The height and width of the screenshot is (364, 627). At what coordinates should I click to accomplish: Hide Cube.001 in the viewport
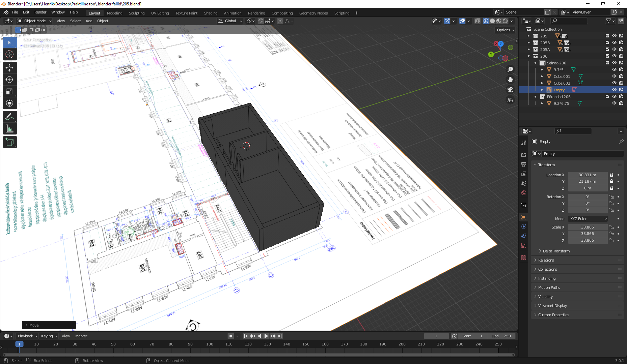click(x=614, y=76)
